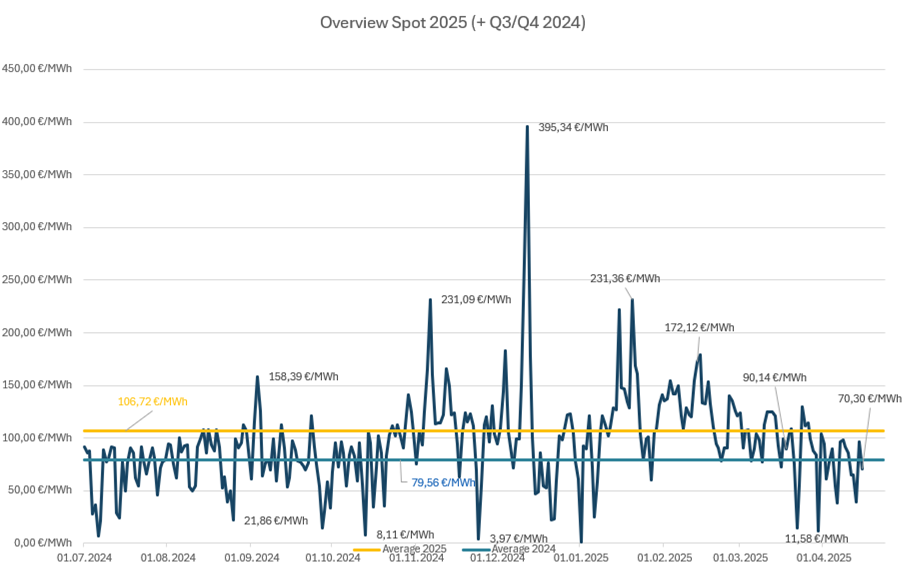
Task: Select the yellow 106,72 €/MWh average label
Action: click(x=153, y=401)
